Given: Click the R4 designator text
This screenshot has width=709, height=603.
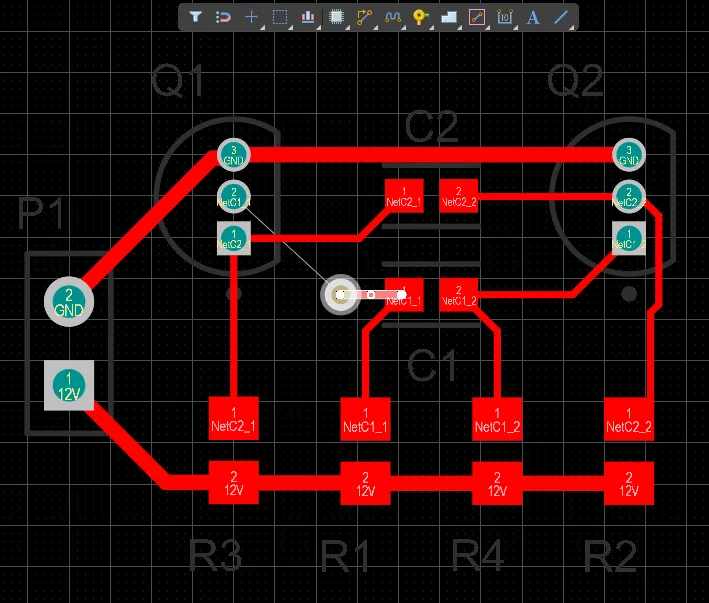Looking at the screenshot, I should (478, 555).
